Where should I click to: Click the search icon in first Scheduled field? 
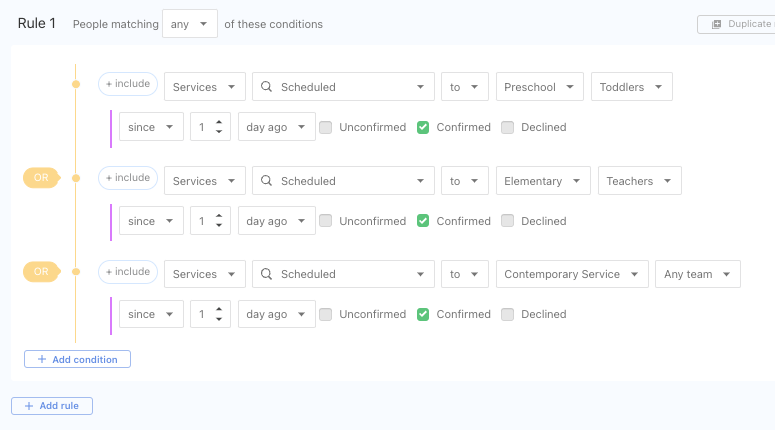pyautogui.click(x=266, y=88)
